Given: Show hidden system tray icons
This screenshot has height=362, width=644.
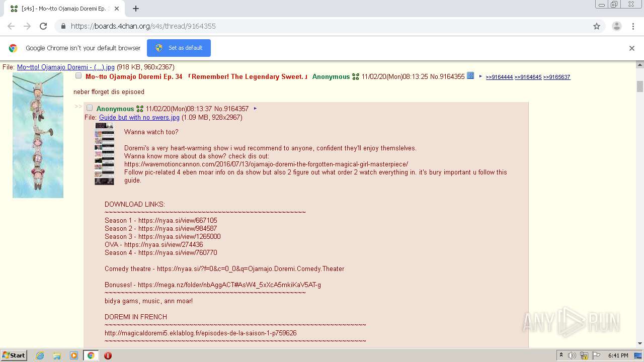Looking at the screenshot, I should 561,355.
